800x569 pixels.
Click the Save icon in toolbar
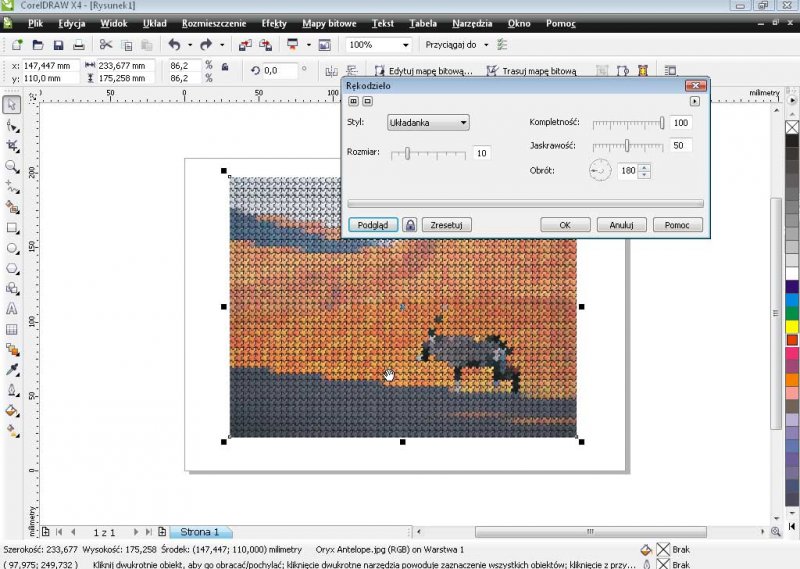pyautogui.click(x=58, y=45)
